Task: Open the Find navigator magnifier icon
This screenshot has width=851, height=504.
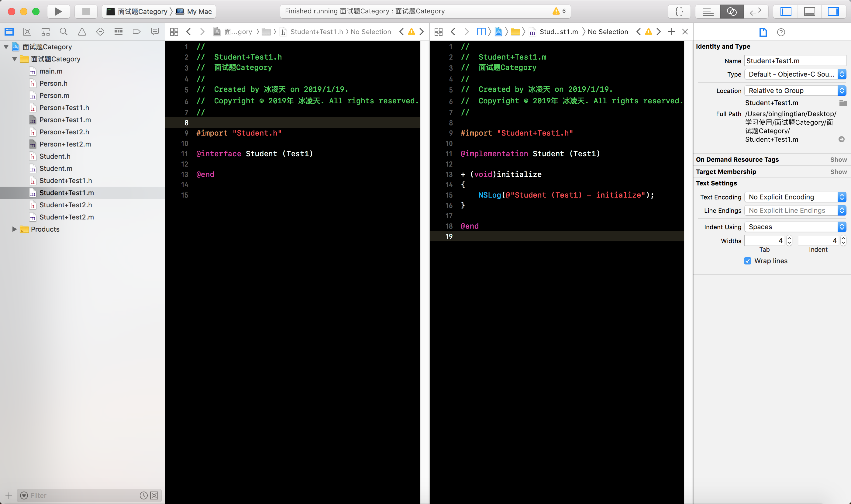Action: click(x=64, y=32)
